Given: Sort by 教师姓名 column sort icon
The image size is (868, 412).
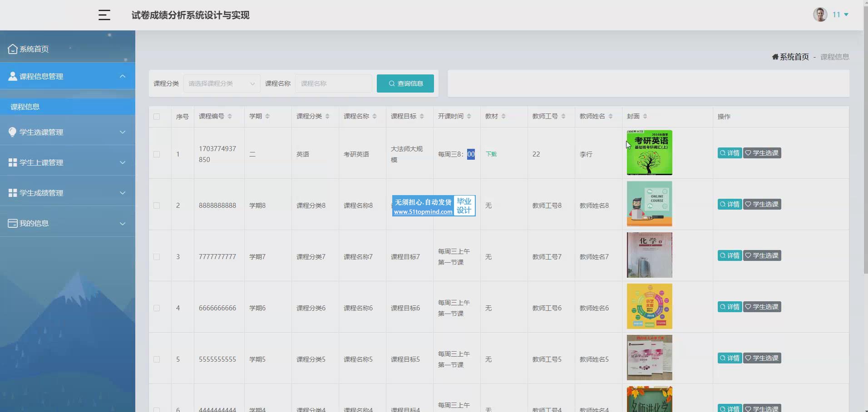Looking at the screenshot, I should (611, 117).
